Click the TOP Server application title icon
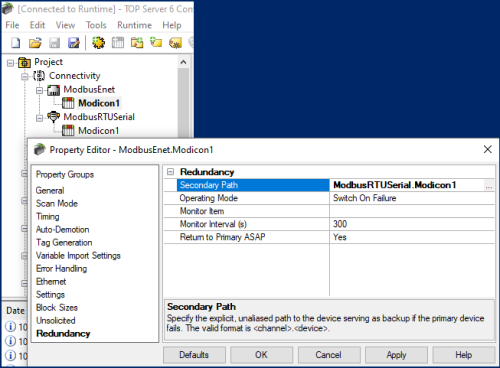The height and width of the screenshot is (368, 500). point(7,9)
